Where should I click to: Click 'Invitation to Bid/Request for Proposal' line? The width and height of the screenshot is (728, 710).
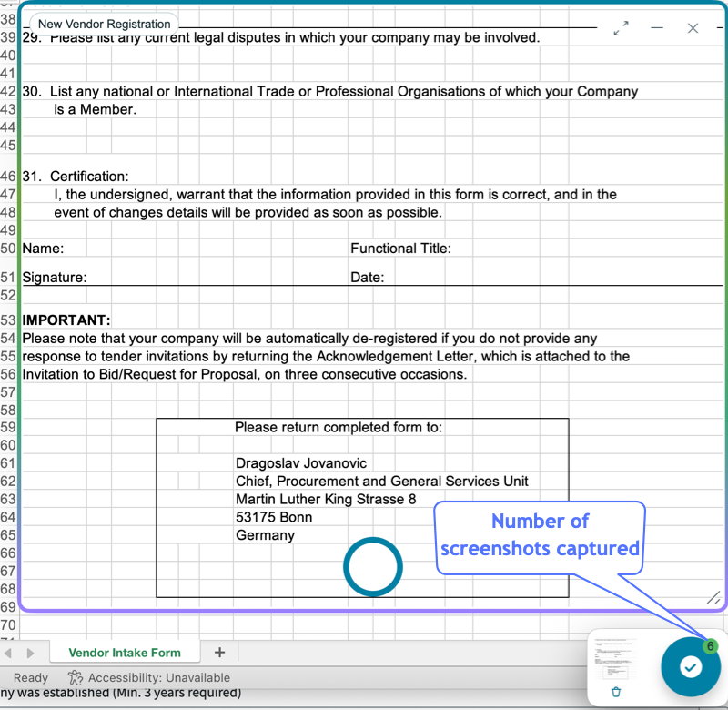[245, 374]
